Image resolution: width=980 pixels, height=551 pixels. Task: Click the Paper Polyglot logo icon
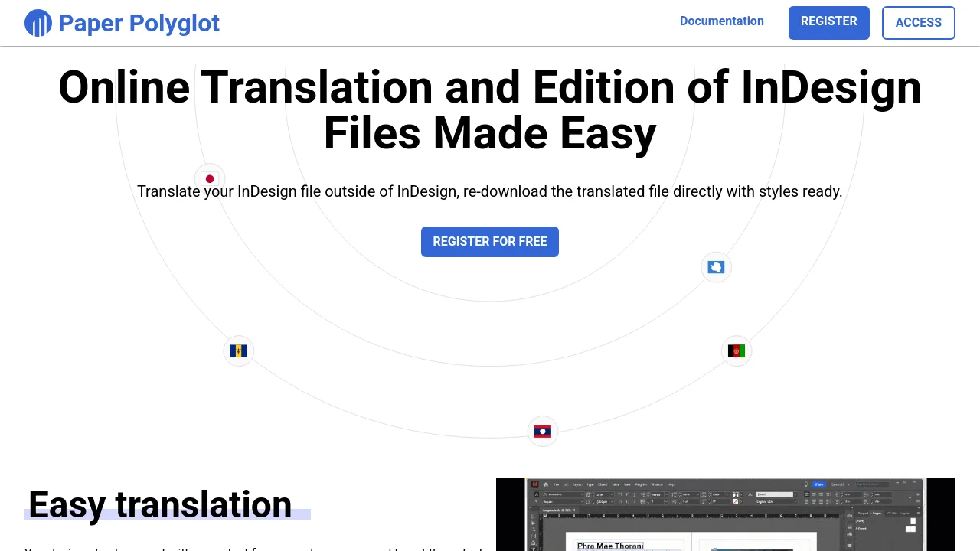point(38,23)
